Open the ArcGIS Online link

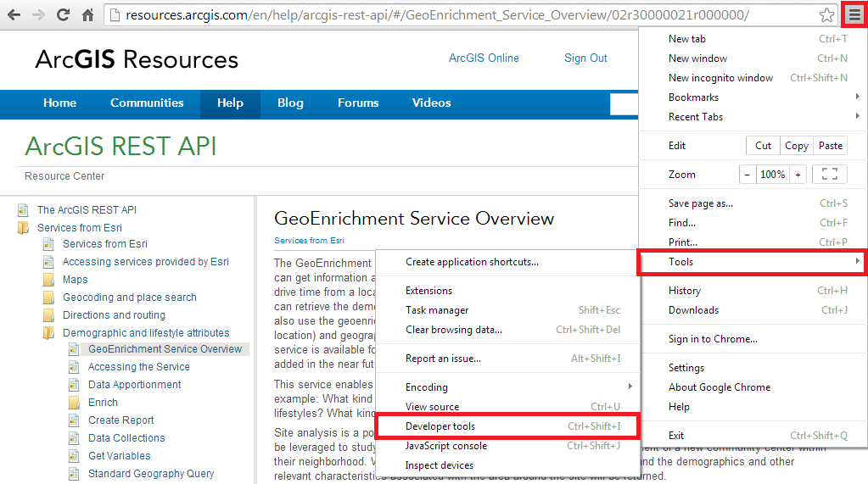[484, 58]
